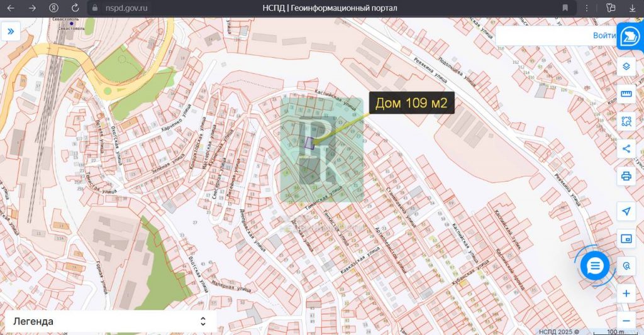644x335 pixels.
Task: Click the highlighted purple house parcel
Action: coord(309,143)
